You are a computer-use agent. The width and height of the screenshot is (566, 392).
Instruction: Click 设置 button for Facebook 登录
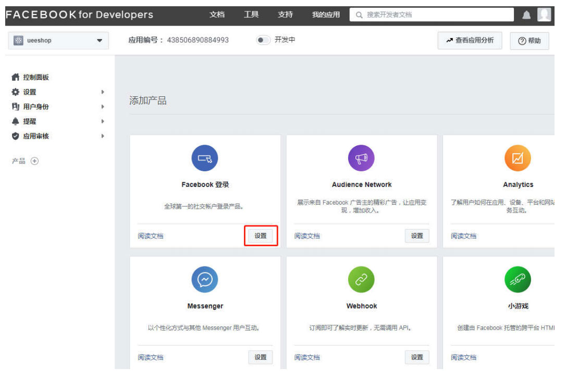[261, 236]
